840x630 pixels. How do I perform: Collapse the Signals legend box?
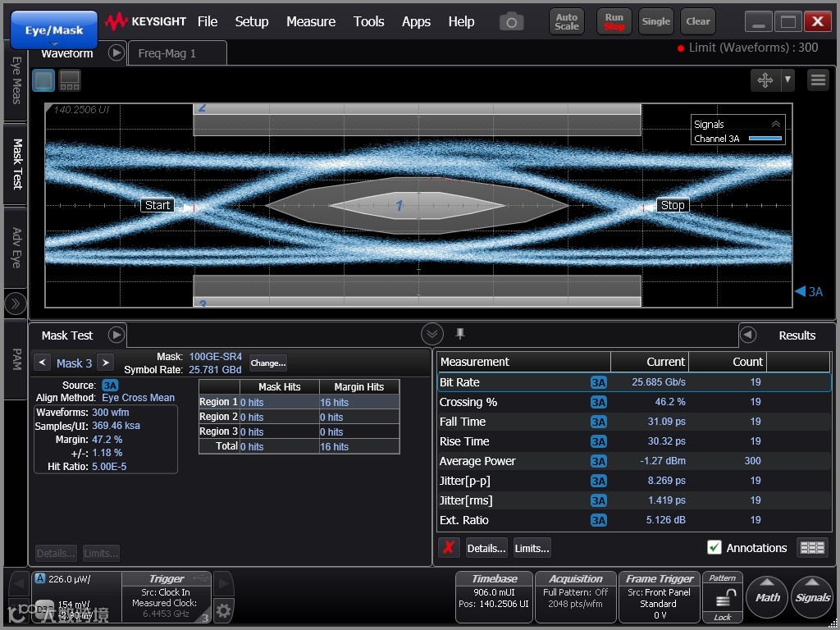775,124
